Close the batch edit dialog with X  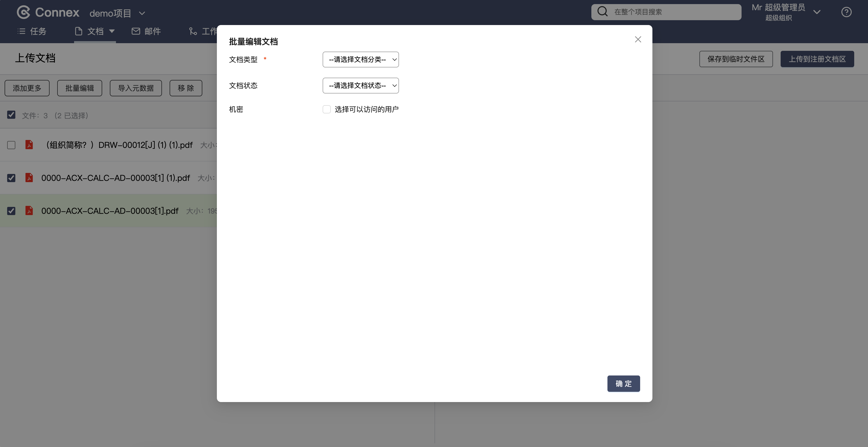click(638, 39)
